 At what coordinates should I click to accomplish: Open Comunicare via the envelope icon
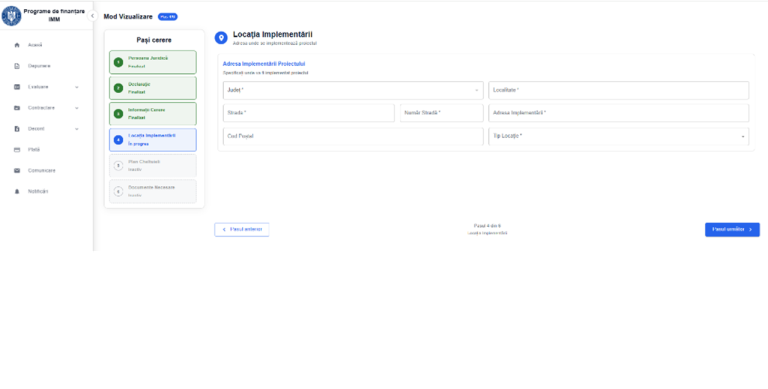(x=17, y=170)
